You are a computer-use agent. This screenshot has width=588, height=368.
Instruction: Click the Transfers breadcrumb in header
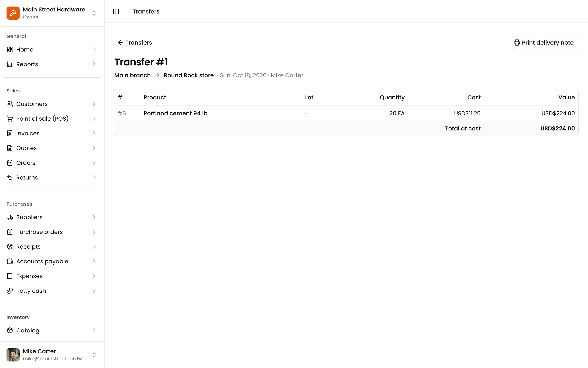[x=146, y=11]
